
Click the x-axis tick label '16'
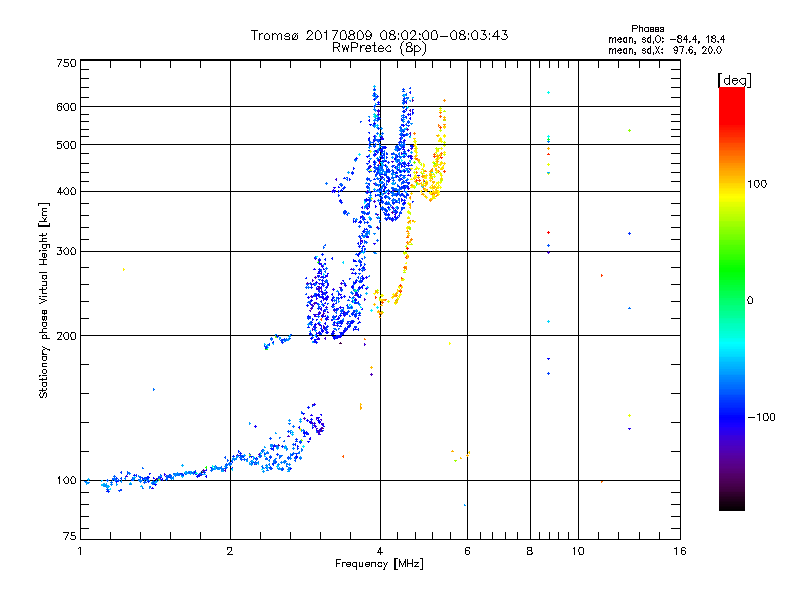pyautogui.click(x=680, y=551)
